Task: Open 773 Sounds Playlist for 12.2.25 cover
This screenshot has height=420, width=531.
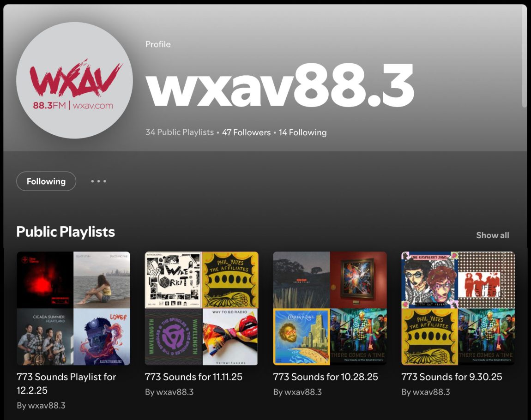Action: pos(73,308)
